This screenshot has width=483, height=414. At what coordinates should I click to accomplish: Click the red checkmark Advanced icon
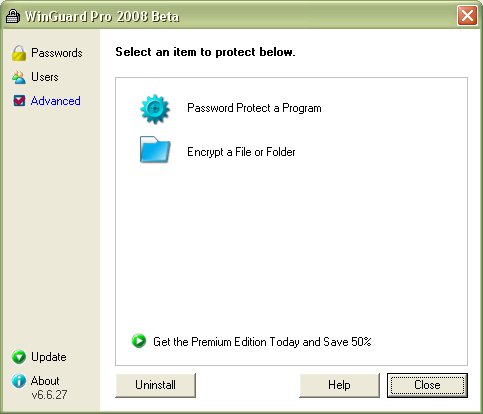pyautogui.click(x=19, y=101)
